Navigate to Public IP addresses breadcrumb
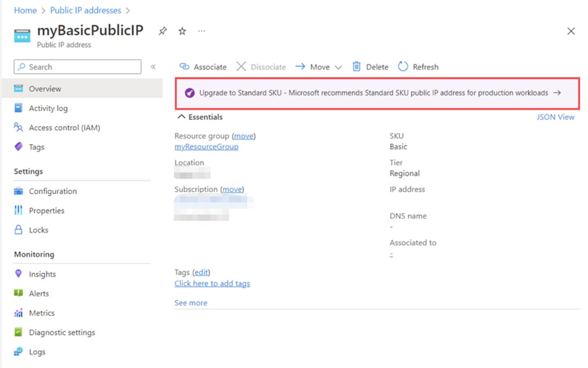This screenshot has height=368, width=588. point(85,10)
